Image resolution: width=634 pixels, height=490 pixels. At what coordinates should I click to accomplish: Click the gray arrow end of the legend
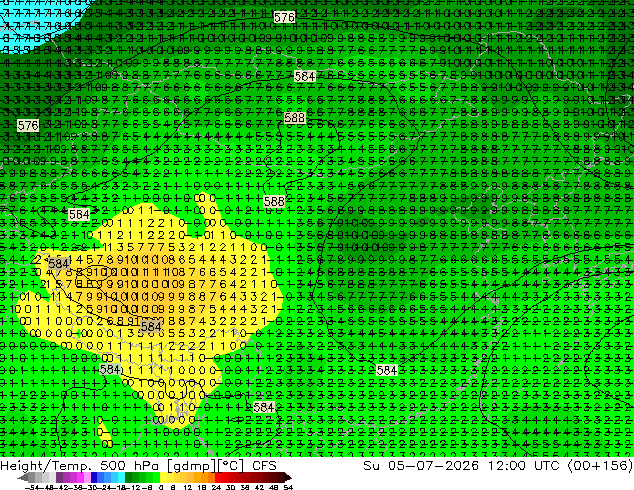point(23,478)
